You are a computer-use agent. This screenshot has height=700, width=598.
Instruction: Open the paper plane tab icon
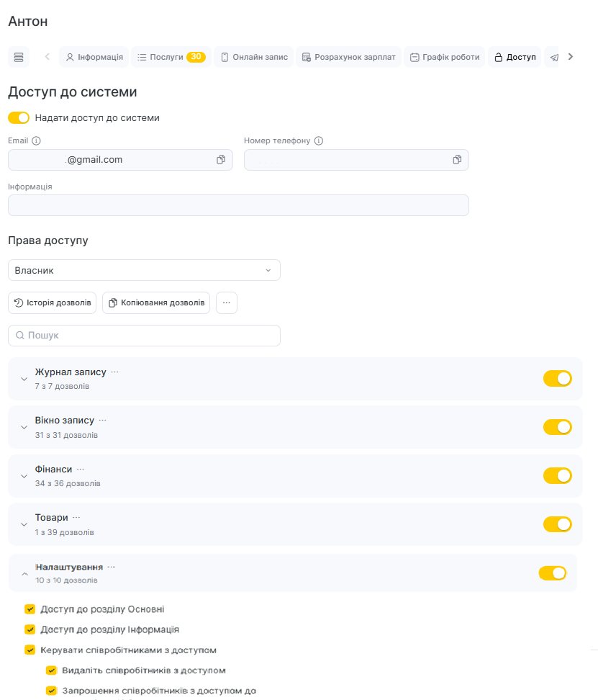[x=554, y=57]
